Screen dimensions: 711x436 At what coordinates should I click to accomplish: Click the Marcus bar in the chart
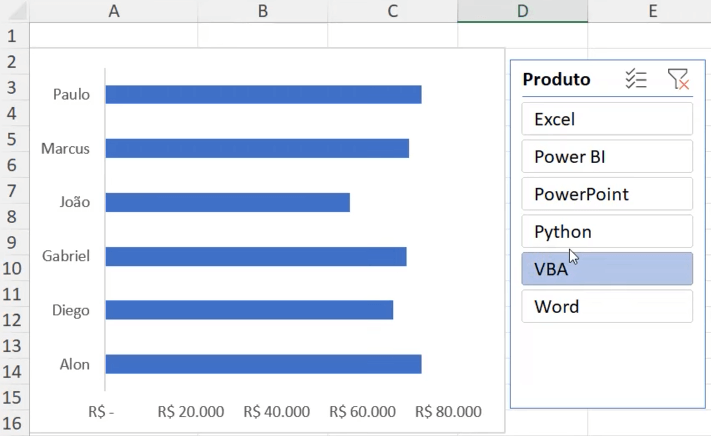tap(257, 149)
